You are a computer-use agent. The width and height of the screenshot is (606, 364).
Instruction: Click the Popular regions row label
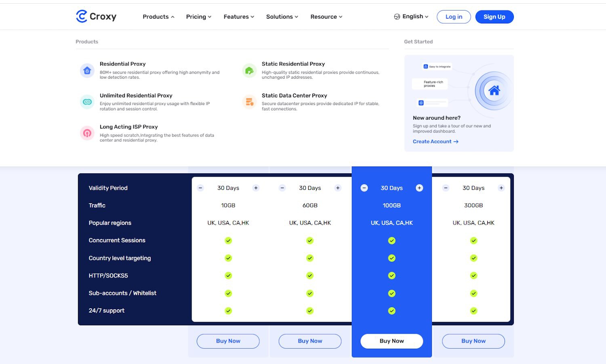tap(110, 223)
